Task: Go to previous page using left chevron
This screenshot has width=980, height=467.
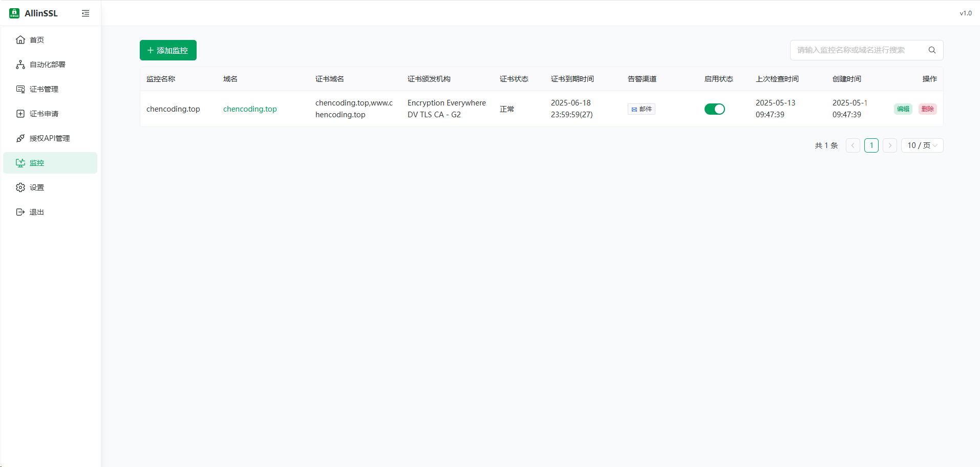Action: point(853,145)
